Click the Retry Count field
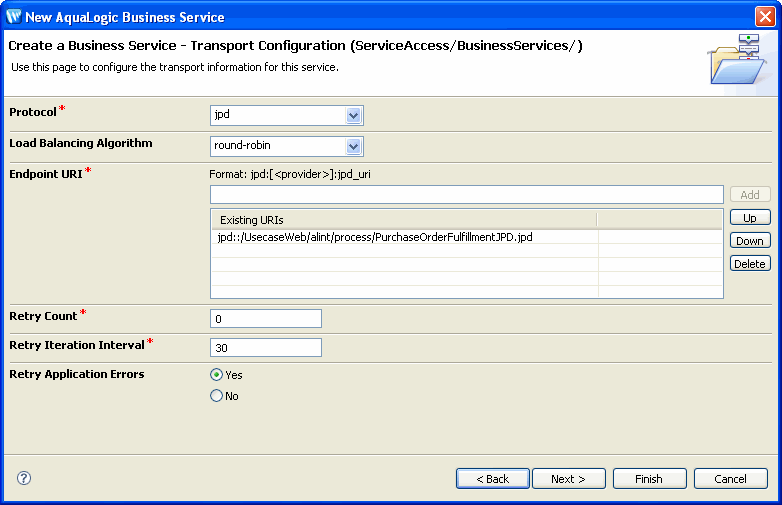 (266, 319)
